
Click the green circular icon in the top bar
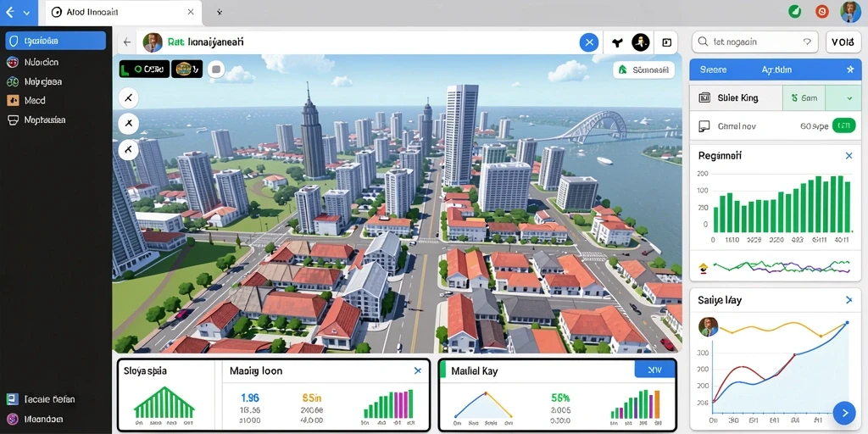pyautogui.click(x=794, y=11)
